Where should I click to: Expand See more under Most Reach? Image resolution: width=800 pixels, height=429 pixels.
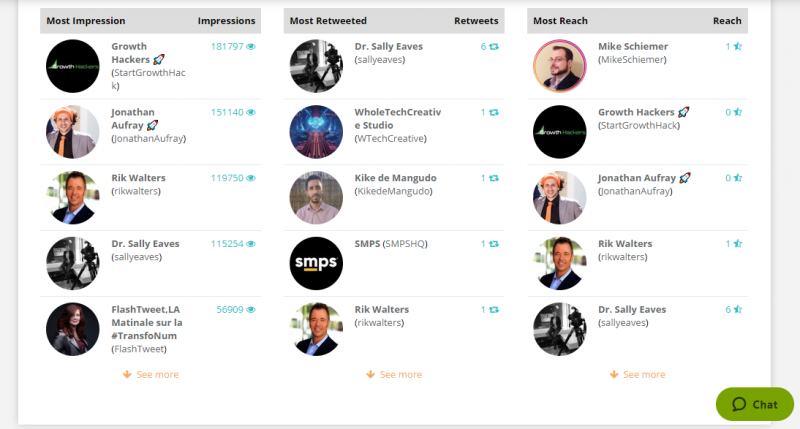[x=638, y=375]
